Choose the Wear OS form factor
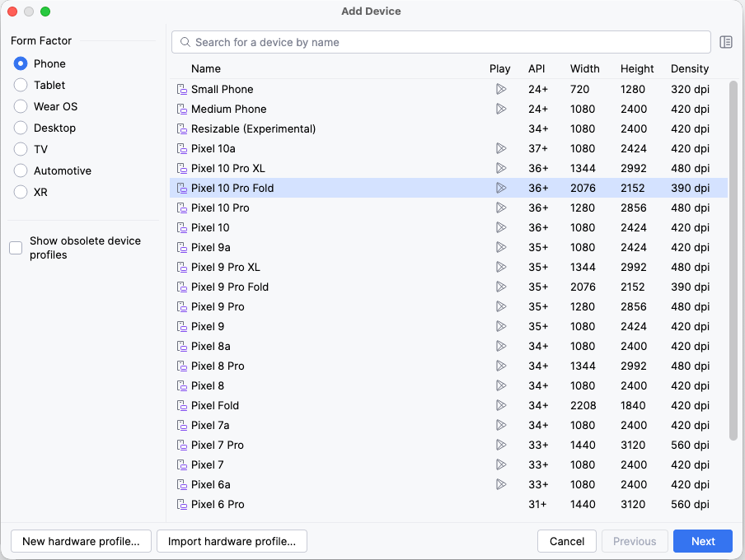745x560 pixels. coord(21,106)
